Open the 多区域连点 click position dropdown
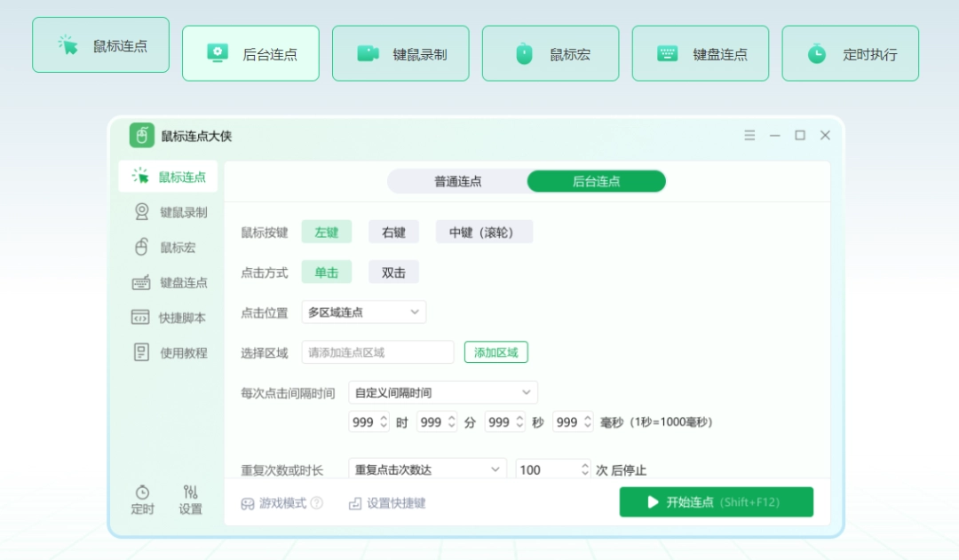The image size is (959, 560). click(363, 312)
